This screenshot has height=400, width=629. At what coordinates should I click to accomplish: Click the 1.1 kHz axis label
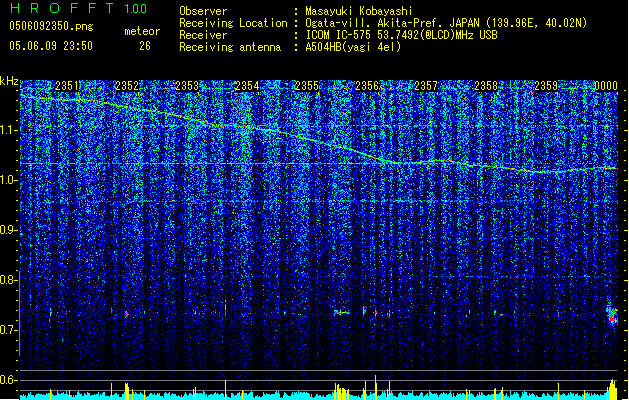coord(8,130)
